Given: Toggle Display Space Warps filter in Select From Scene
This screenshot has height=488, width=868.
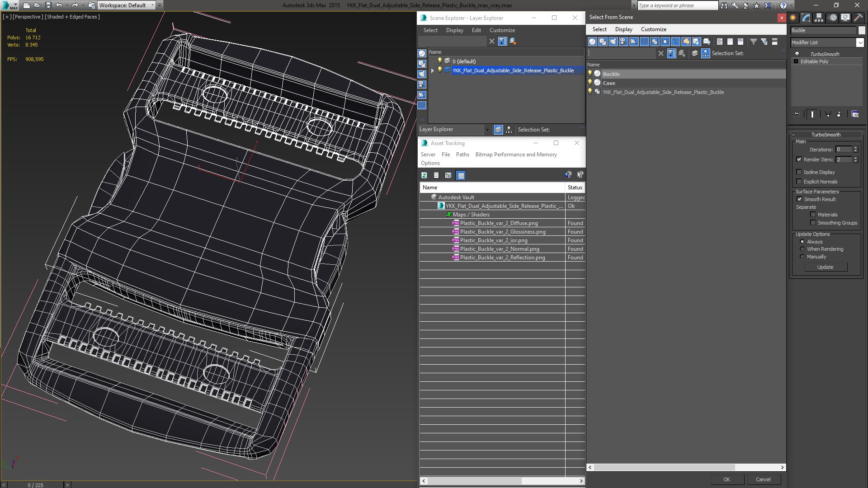Looking at the screenshot, I should coord(644,42).
